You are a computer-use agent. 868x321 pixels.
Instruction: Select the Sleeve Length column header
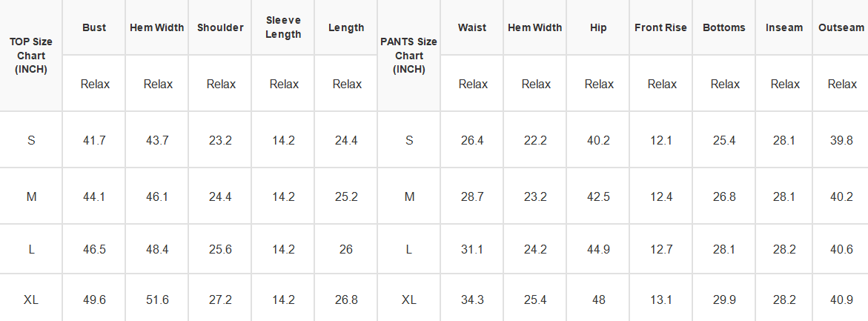point(283,27)
